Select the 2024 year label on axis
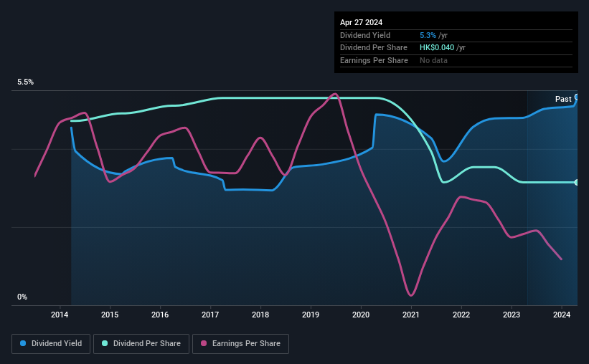Screen dimensions: 589x364 pos(562,315)
